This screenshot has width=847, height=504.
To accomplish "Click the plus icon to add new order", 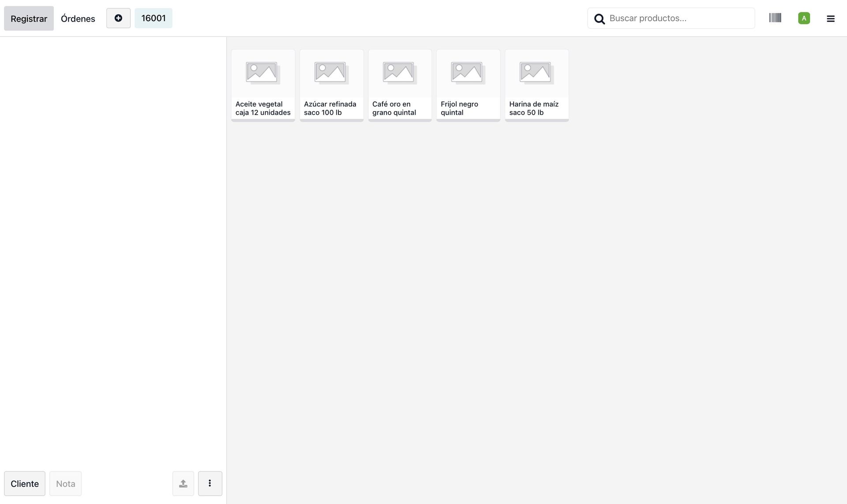I will tap(118, 18).
